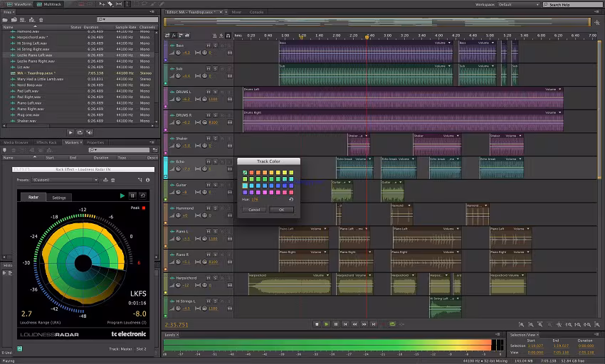This screenshot has width=605, height=364.
Task: Solo the DRUMS L track
Action: tap(215, 92)
